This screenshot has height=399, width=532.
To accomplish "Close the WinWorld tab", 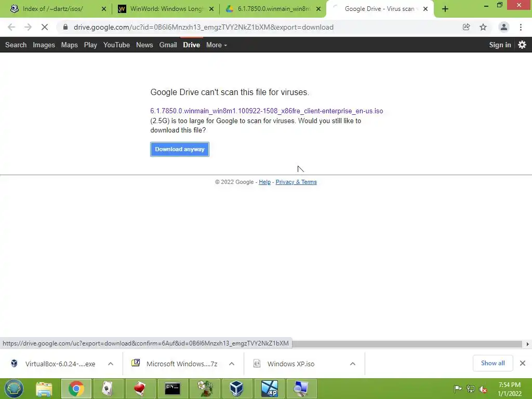I will coord(211,9).
